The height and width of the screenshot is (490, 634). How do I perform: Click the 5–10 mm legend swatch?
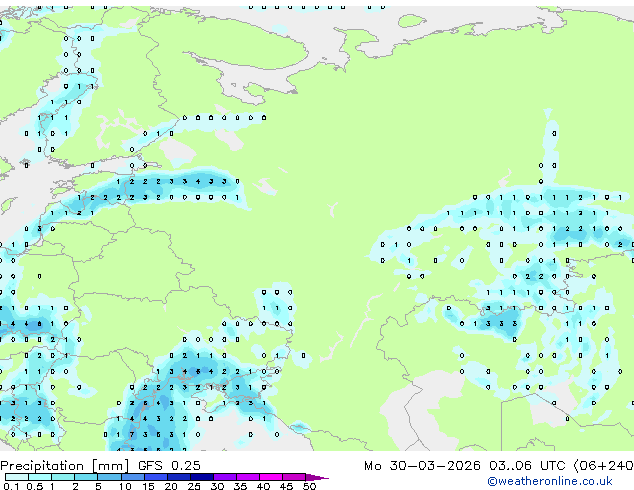(109, 477)
